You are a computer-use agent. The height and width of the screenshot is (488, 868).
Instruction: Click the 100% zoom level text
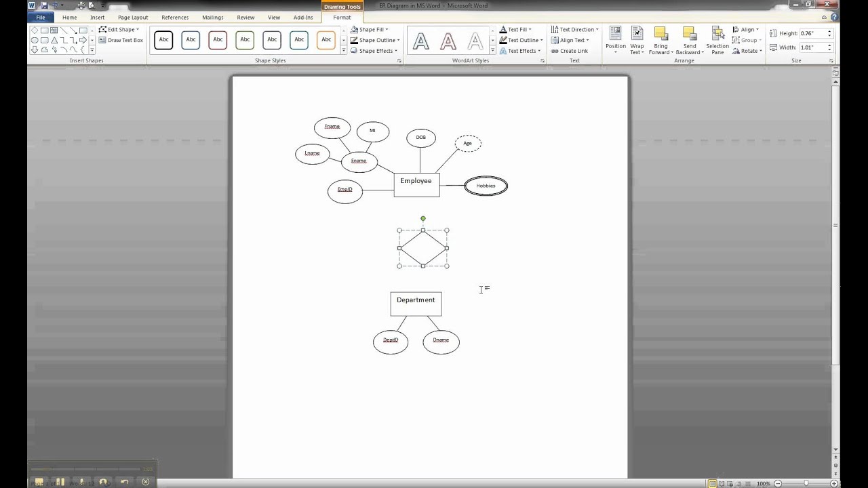(764, 483)
